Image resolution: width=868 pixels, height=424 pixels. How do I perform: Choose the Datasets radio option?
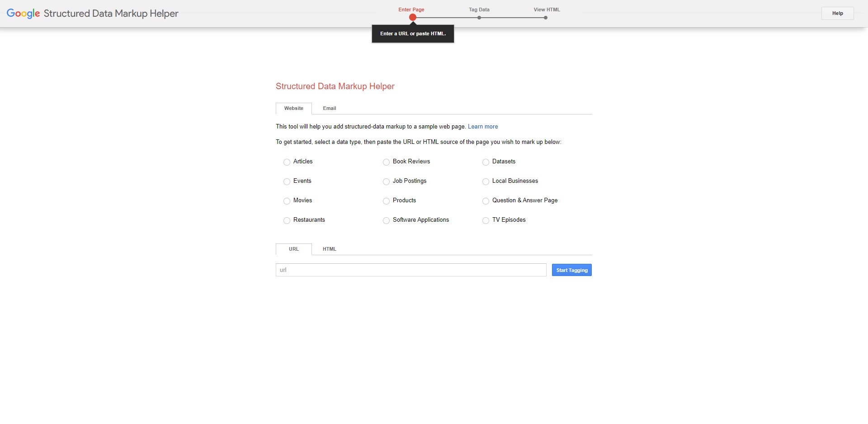point(486,162)
